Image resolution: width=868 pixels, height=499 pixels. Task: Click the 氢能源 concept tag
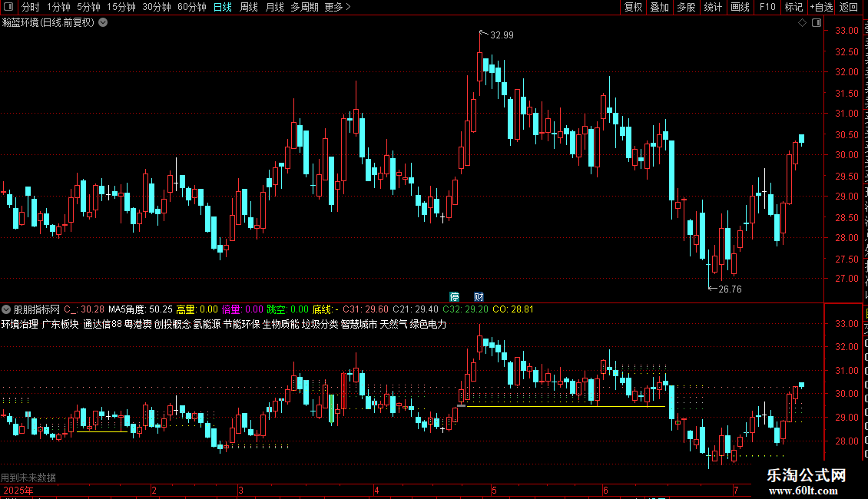[x=207, y=324]
